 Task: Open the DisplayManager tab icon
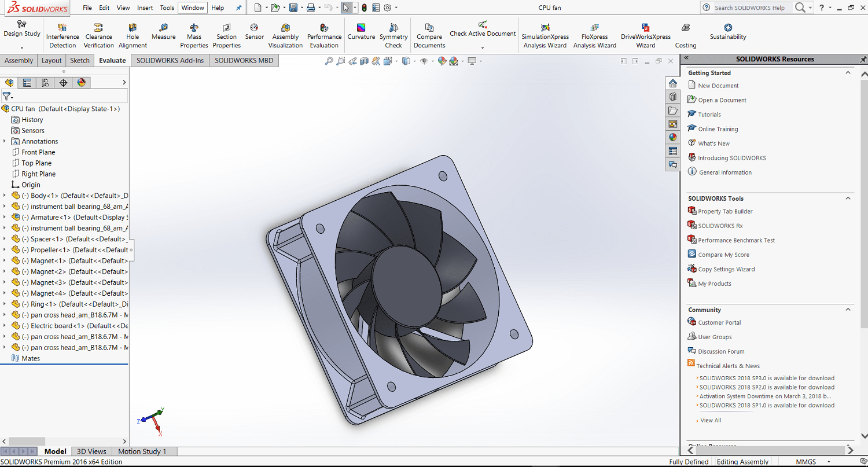coord(81,83)
